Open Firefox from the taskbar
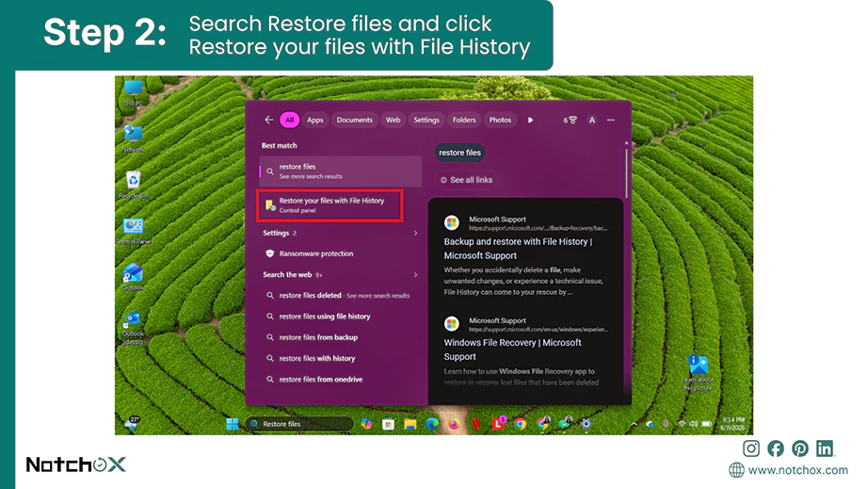 click(x=455, y=424)
